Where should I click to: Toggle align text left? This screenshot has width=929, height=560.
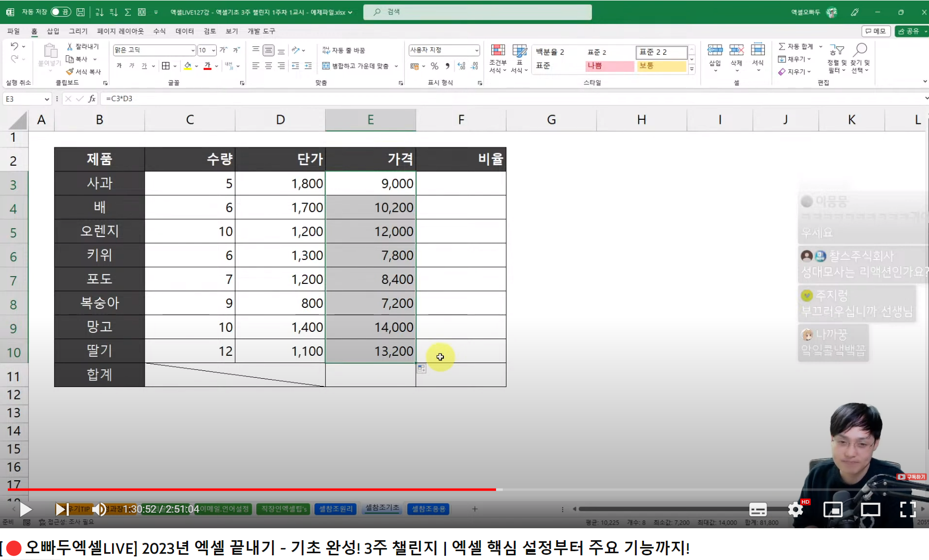tap(256, 66)
